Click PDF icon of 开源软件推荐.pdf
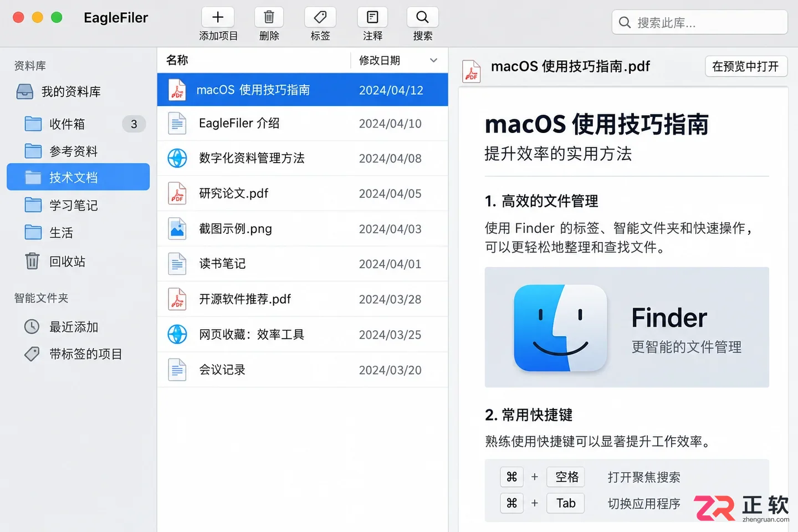 pos(177,299)
